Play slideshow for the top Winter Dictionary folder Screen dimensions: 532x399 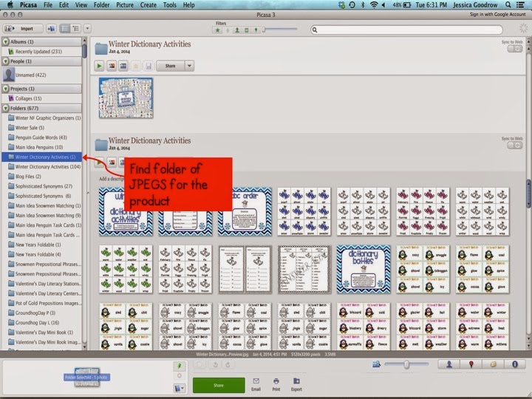(x=99, y=66)
